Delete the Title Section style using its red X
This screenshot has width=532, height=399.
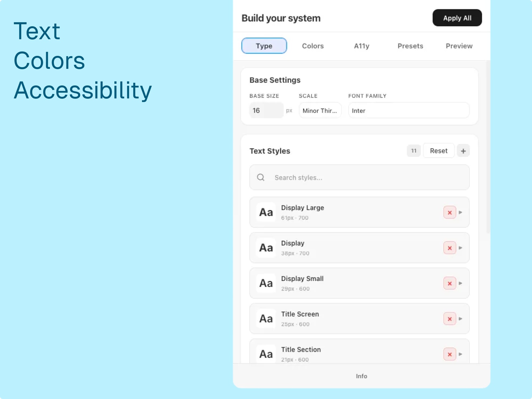click(x=450, y=354)
